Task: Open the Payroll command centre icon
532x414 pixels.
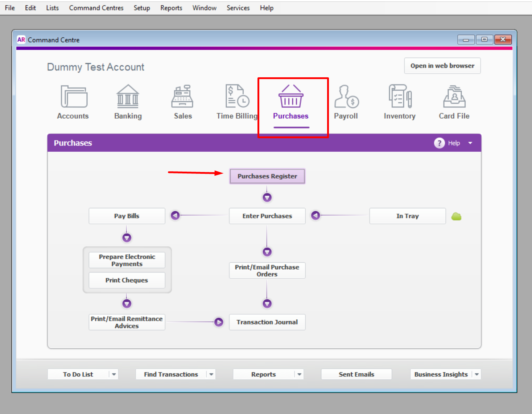Action: pyautogui.click(x=346, y=97)
